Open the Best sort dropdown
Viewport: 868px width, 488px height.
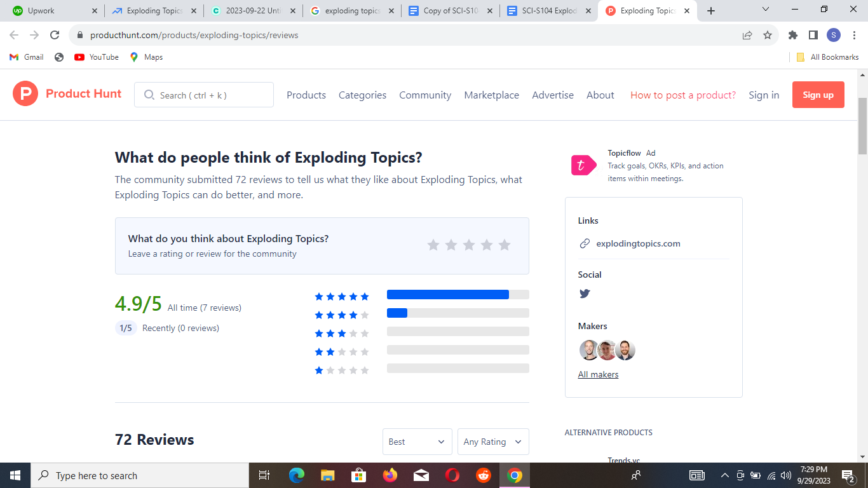coord(417,441)
